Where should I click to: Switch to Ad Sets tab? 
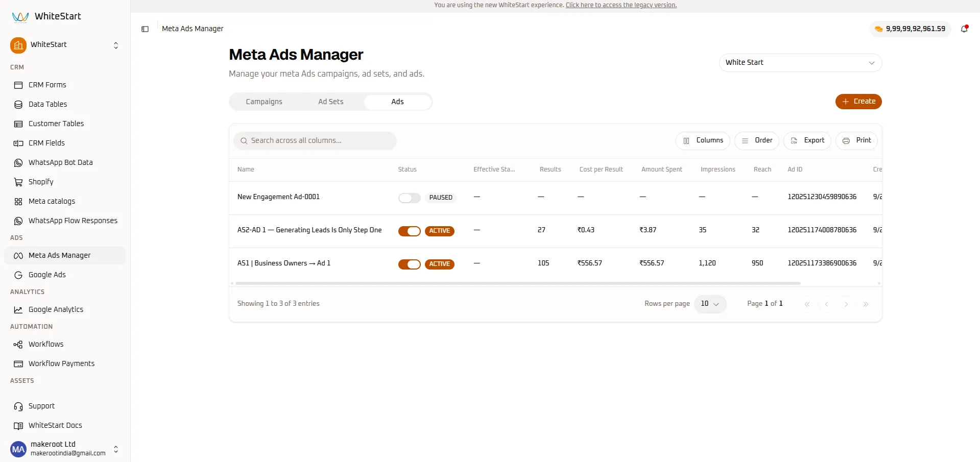(331, 102)
